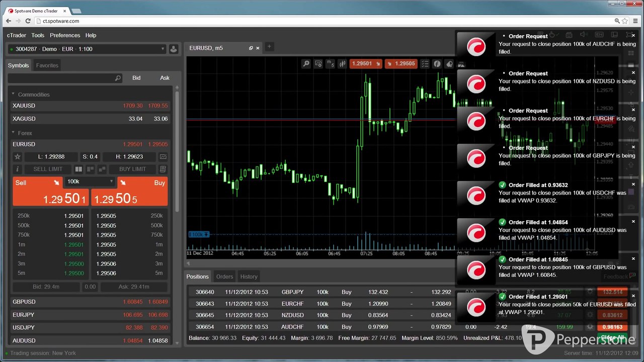Select the EURJPY symbol row
The width and height of the screenshot is (644, 362).
90,315
